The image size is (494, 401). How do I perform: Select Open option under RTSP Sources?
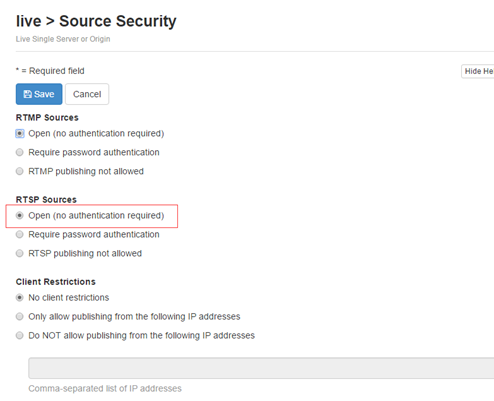click(20, 216)
